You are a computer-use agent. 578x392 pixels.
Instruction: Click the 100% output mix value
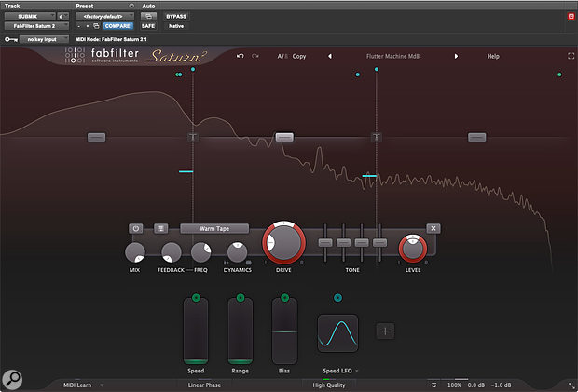click(x=454, y=385)
